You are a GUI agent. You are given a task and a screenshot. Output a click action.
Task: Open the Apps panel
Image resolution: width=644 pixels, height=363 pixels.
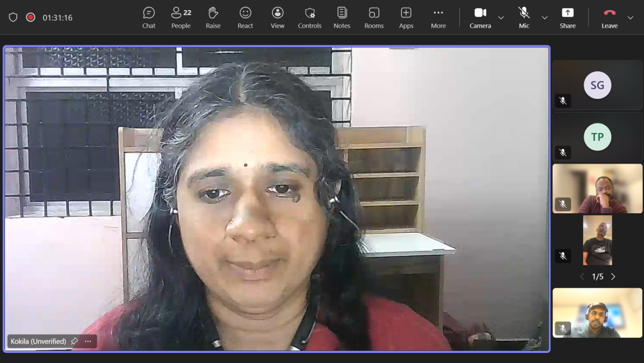[406, 18]
